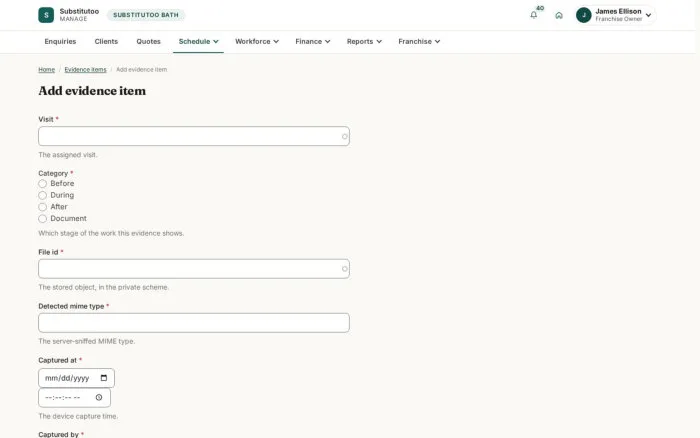Click the 'Category' field label

pyautogui.click(x=53, y=173)
